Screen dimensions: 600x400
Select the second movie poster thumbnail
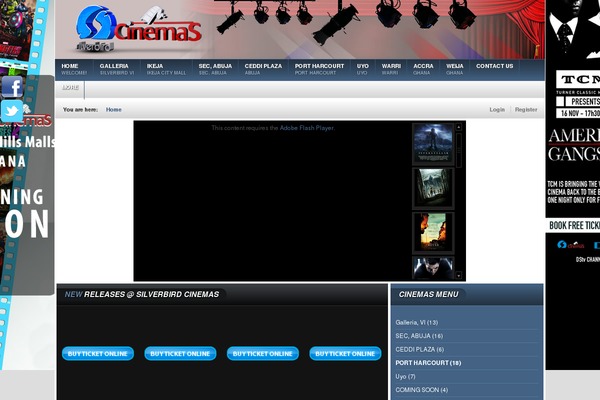coord(433,188)
